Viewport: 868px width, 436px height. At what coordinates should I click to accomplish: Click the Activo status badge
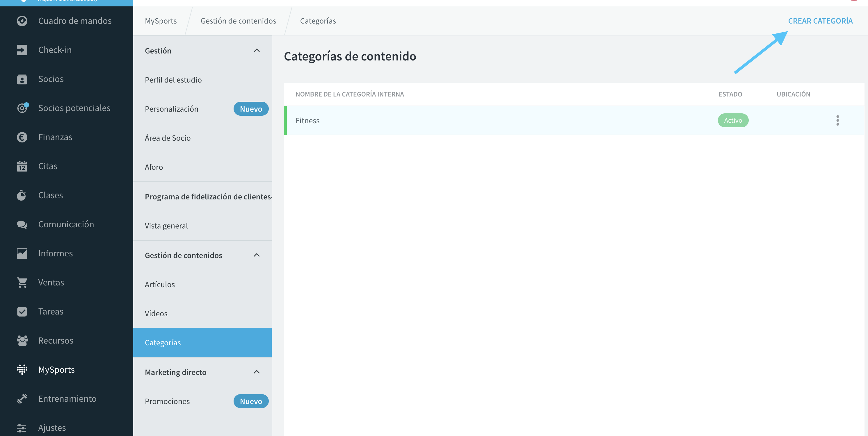(733, 121)
